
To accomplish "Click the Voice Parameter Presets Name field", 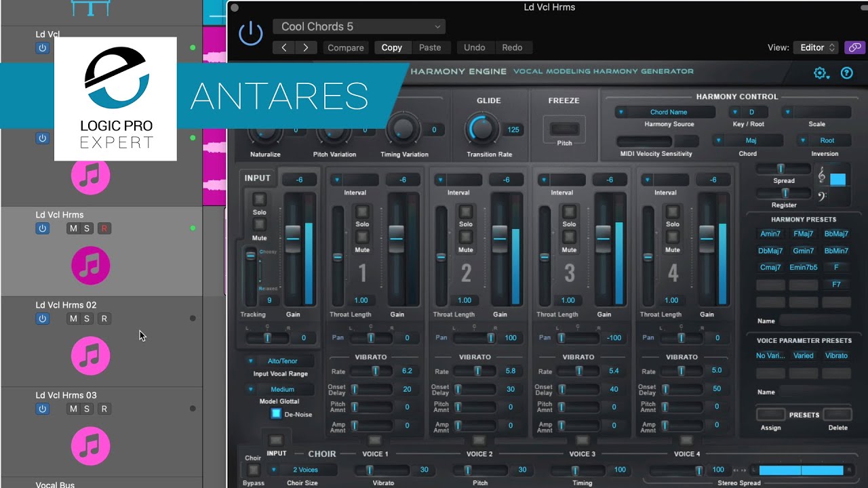I will (x=815, y=392).
